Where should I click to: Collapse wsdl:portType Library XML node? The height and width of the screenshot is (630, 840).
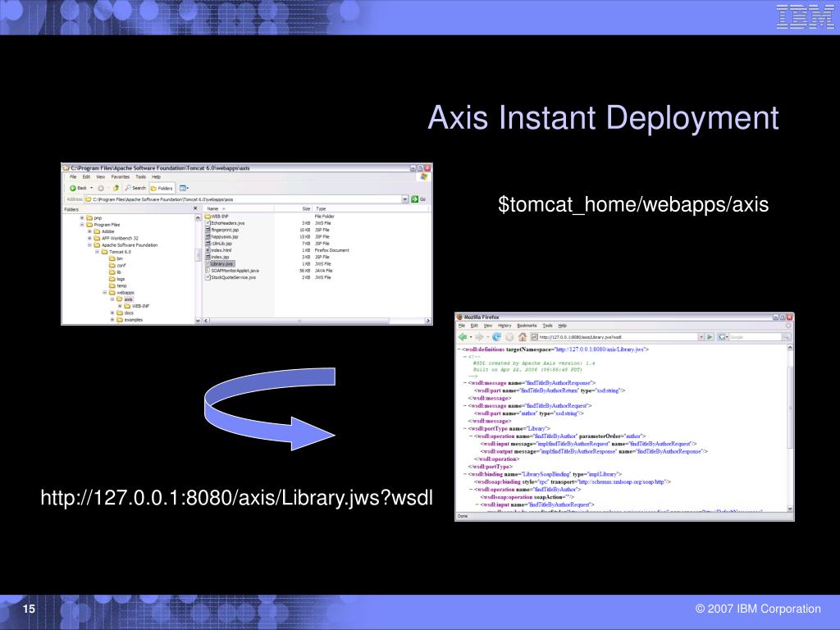tap(465, 428)
